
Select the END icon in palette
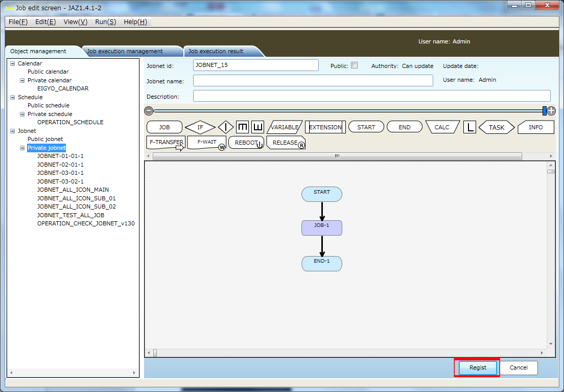pyautogui.click(x=404, y=127)
